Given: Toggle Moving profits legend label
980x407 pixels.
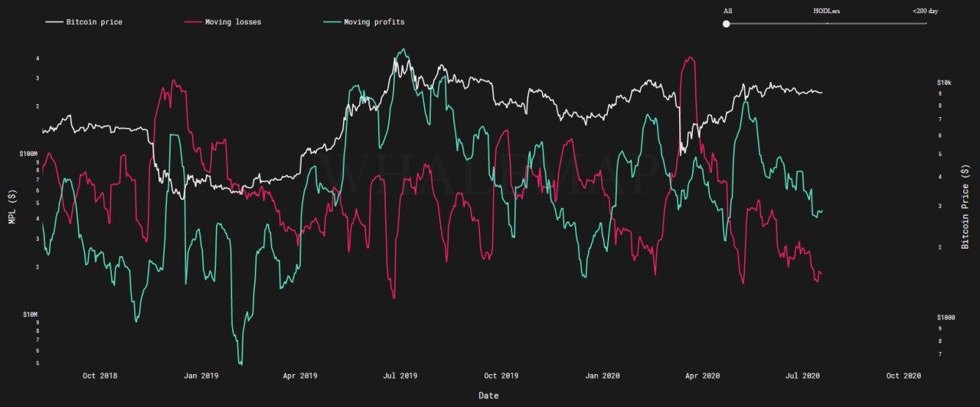Looking at the screenshot, I should tap(374, 22).
